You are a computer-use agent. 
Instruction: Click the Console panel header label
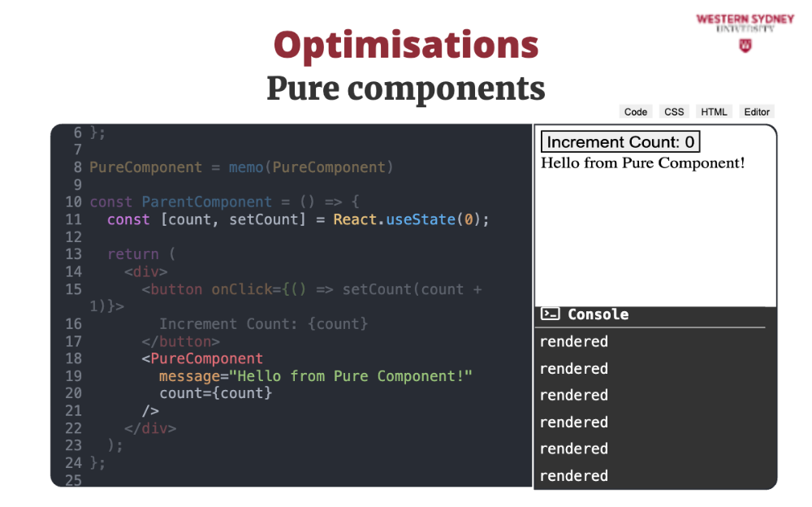[x=598, y=314]
